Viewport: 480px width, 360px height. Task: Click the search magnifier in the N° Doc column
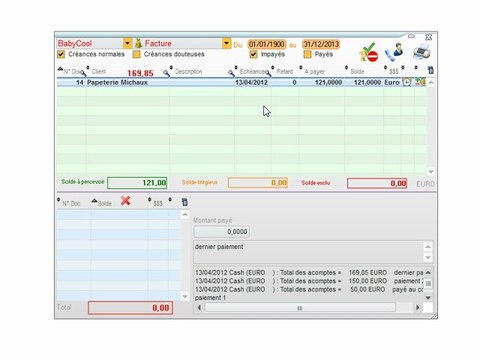[x=83, y=73]
